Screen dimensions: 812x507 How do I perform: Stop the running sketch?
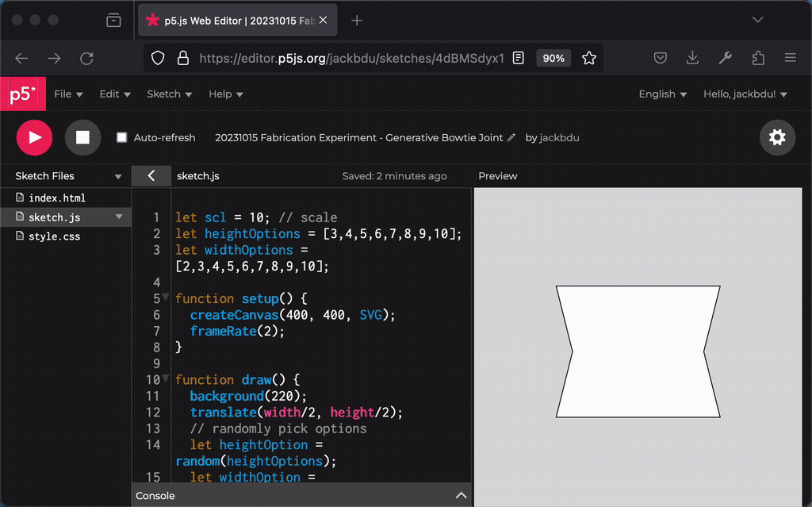(82, 137)
